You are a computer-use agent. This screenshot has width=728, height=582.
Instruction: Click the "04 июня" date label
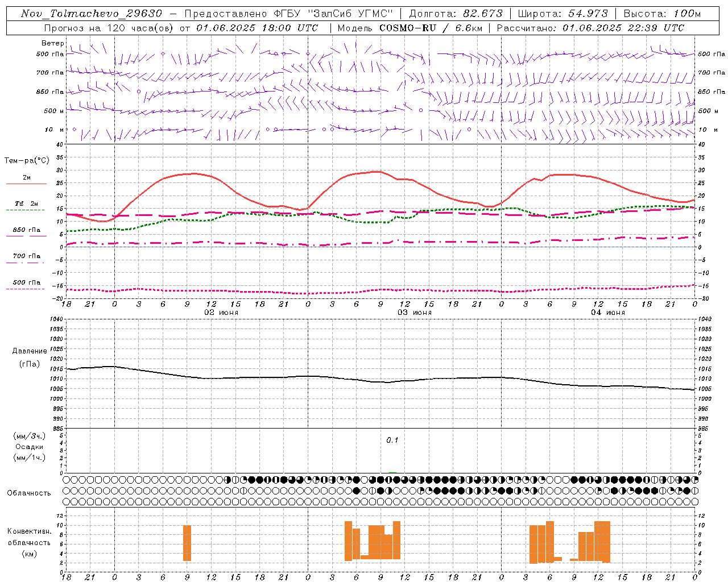608,313
